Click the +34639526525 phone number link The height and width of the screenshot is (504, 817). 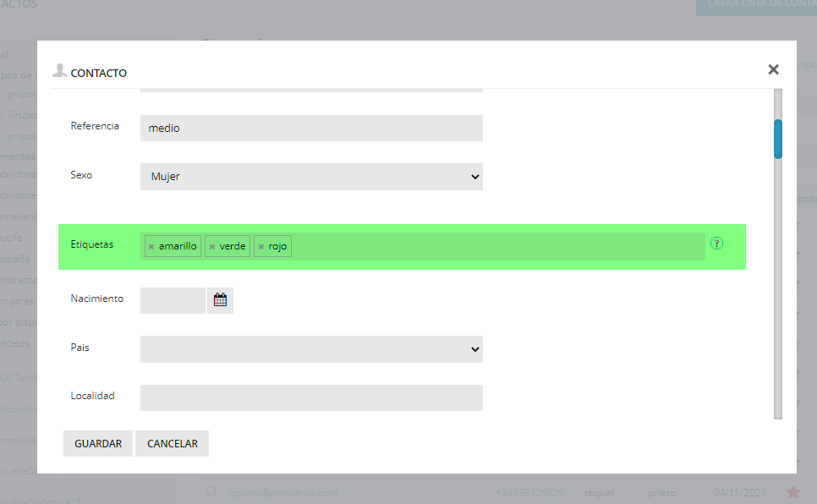(529, 492)
